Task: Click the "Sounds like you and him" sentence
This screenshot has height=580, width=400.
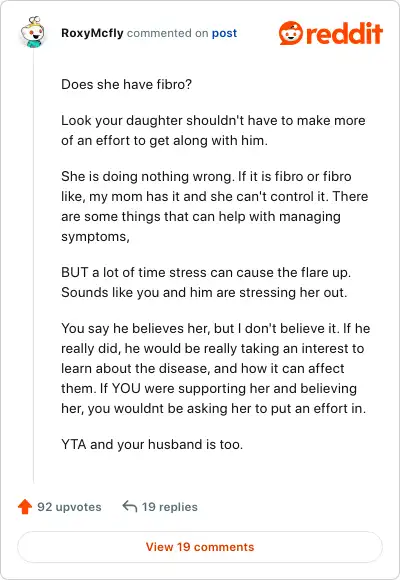Action: click(x=204, y=293)
